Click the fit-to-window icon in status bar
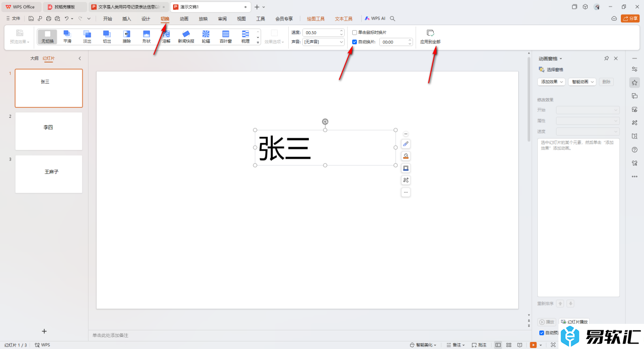 (x=553, y=345)
